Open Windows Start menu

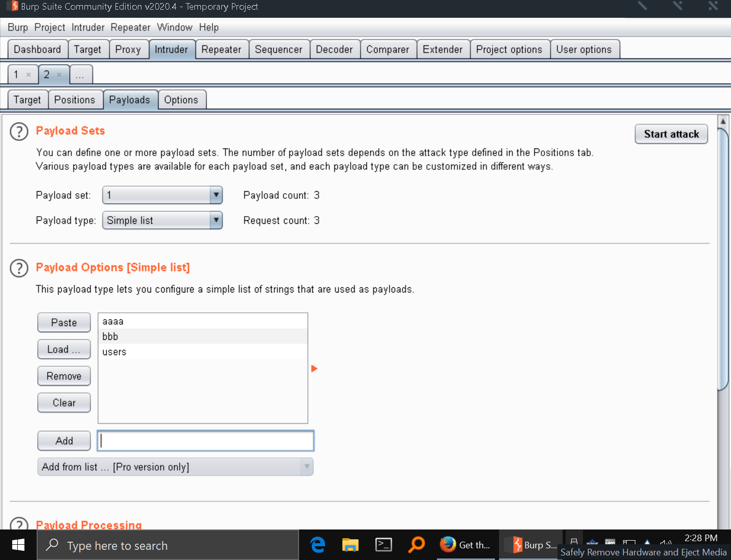(18, 545)
